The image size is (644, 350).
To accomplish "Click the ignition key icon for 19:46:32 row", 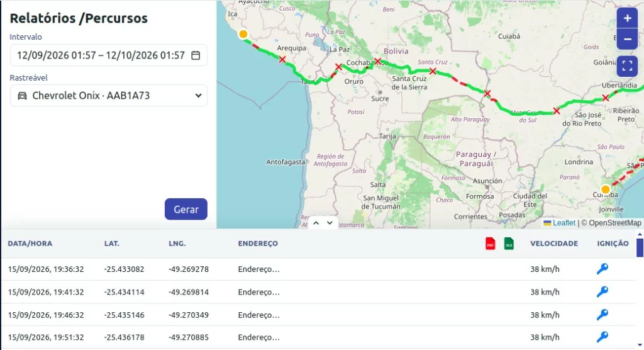I will tap(602, 315).
